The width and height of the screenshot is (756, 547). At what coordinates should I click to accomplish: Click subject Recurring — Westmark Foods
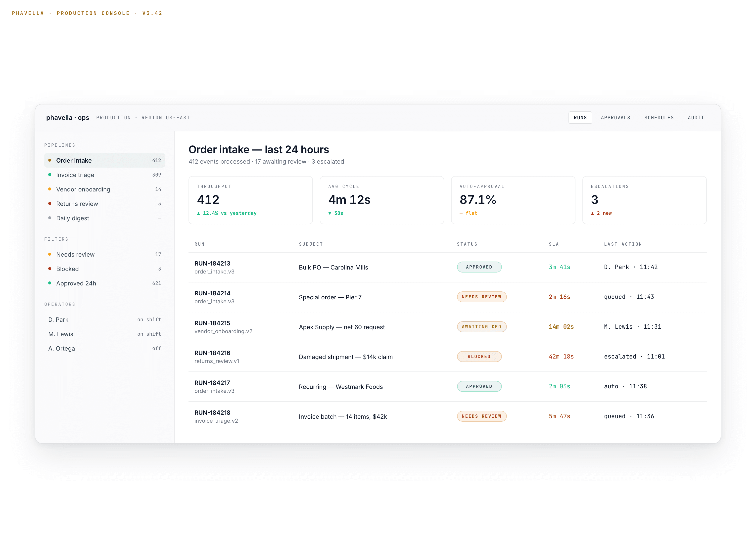[341, 387]
